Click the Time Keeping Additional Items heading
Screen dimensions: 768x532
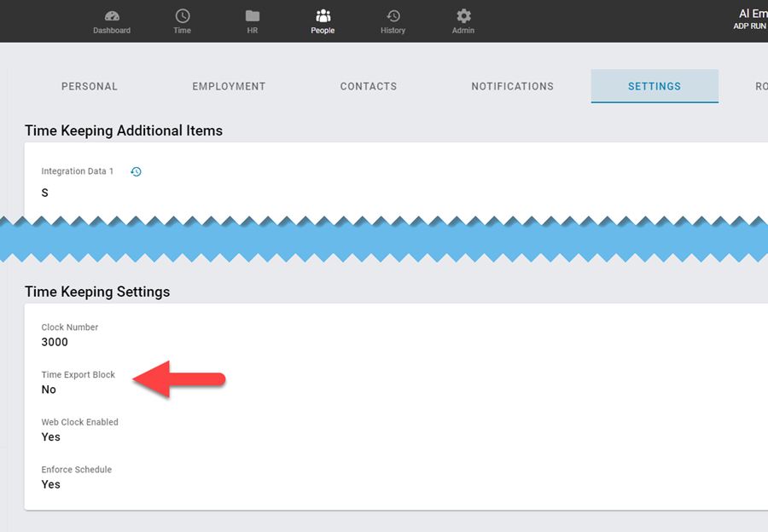(124, 130)
